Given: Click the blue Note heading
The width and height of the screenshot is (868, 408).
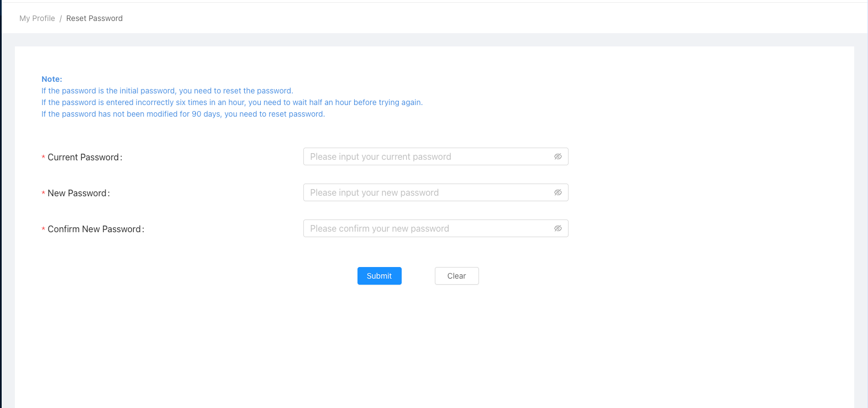Looking at the screenshot, I should pyautogui.click(x=52, y=79).
